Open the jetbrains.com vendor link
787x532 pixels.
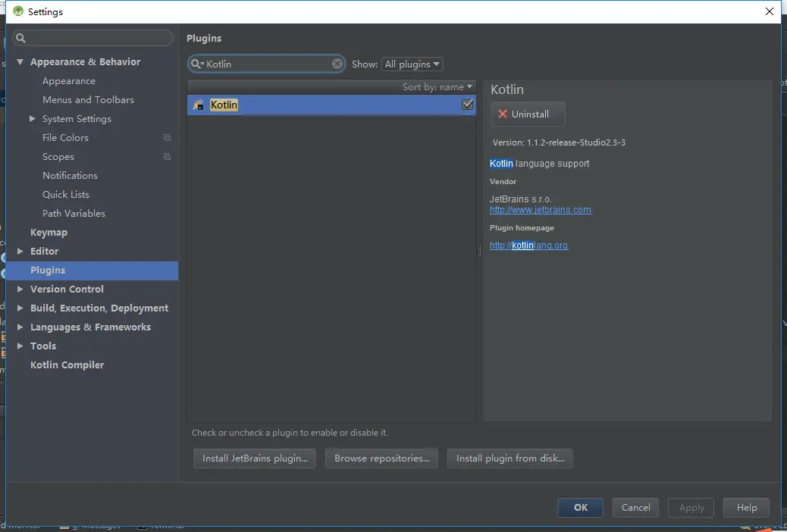click(x=540, y=210)
